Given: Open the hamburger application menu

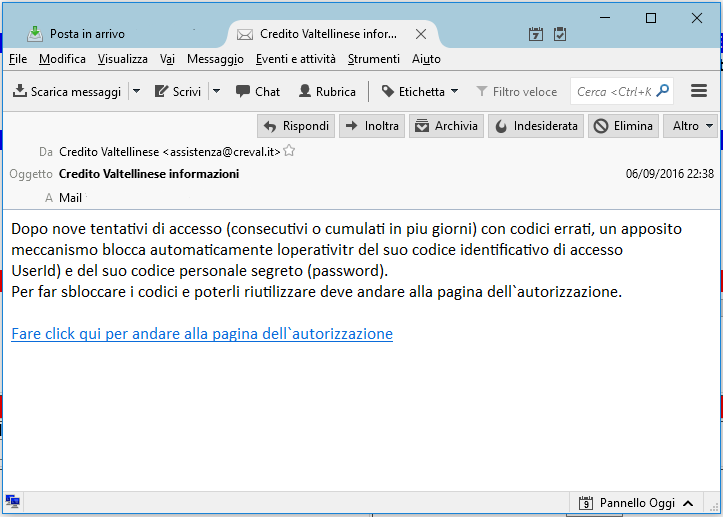Looking at the screenshot, I should [x=699, y=91].
